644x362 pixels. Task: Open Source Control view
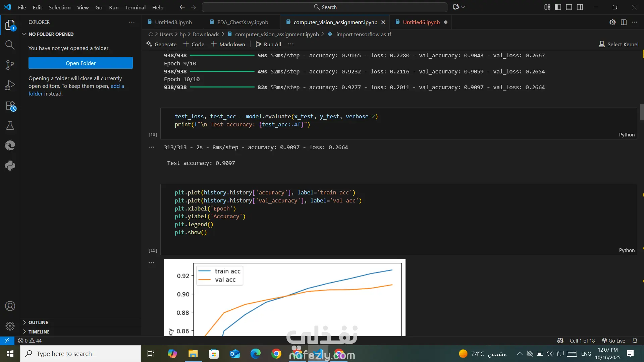coord(10,65)
